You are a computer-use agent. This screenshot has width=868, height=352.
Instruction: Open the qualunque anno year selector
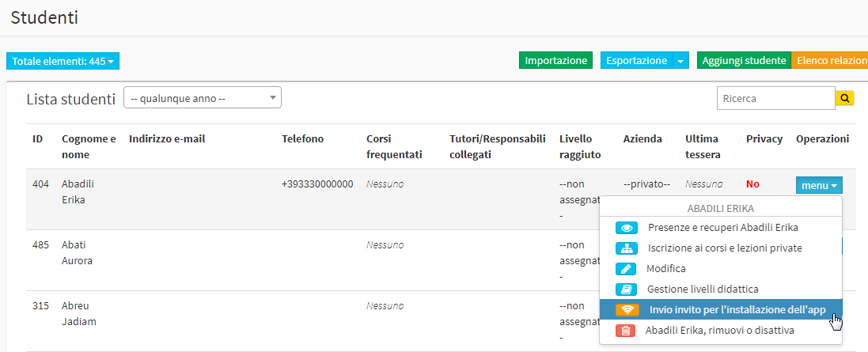pos(202,98)
